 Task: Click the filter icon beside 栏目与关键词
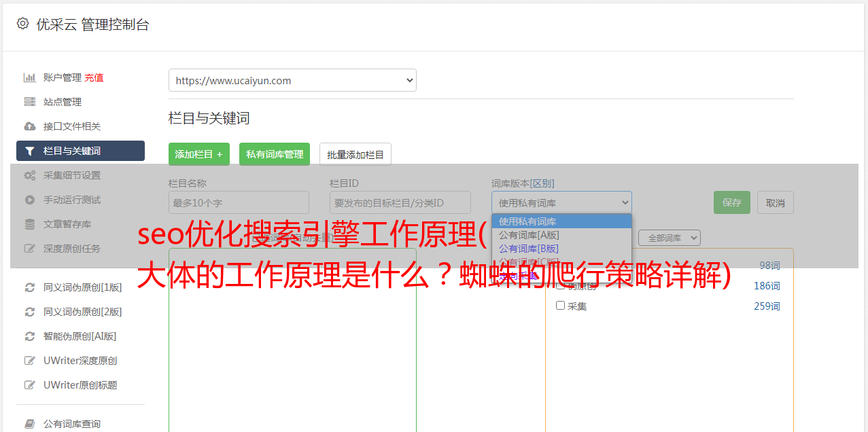[30, 151]
